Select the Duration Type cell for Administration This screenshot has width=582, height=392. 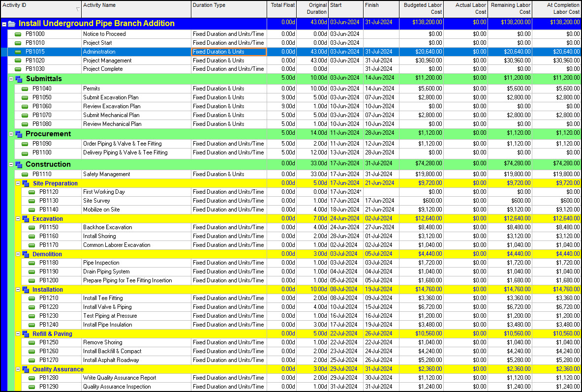click(229, 52)
